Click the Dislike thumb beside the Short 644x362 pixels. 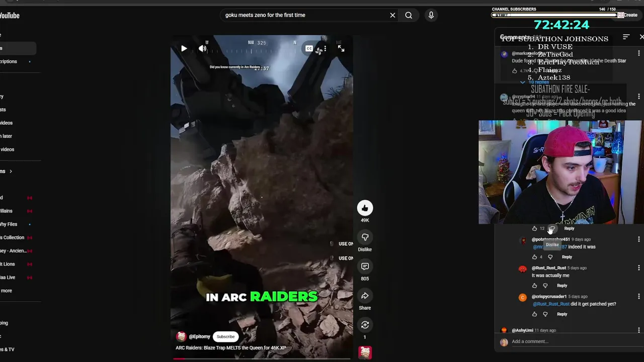coord(365,237)
